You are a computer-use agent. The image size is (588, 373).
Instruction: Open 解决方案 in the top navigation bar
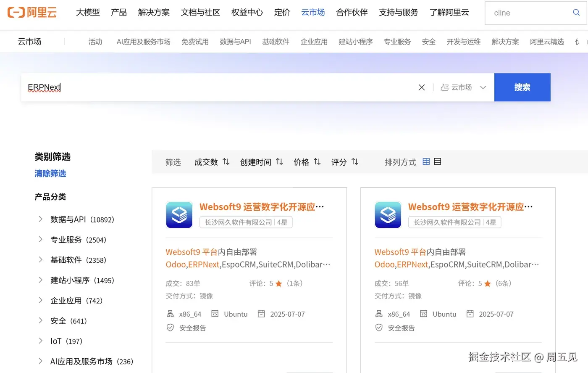pos(154,12)
